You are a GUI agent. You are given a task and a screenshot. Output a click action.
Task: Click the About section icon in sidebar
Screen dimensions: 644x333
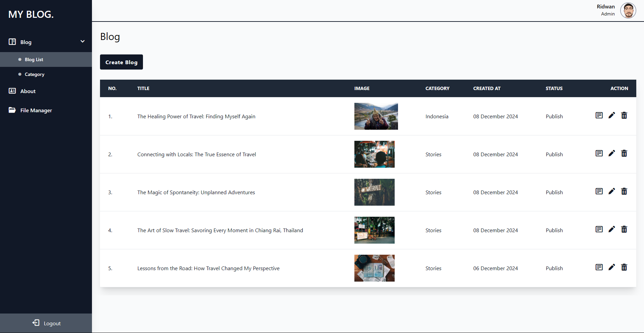coord(12,91)
